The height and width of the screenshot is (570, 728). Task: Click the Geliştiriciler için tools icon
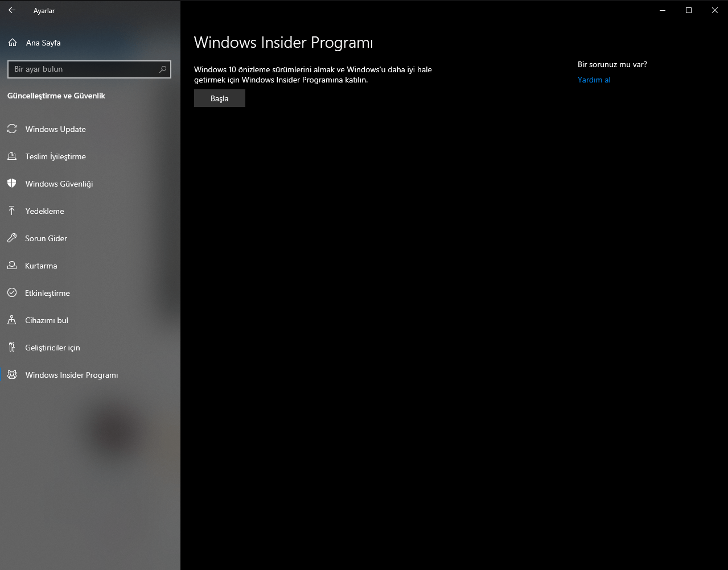point(12,348)
